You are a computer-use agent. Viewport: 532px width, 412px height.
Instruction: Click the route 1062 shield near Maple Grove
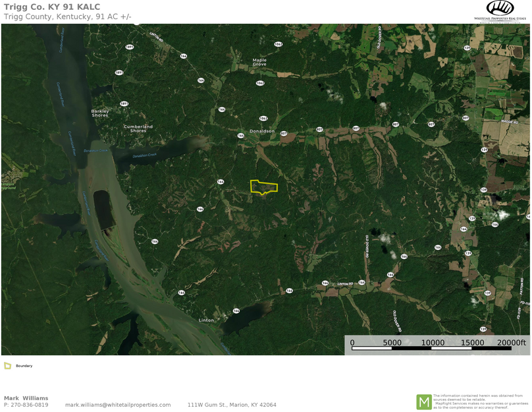260,83
